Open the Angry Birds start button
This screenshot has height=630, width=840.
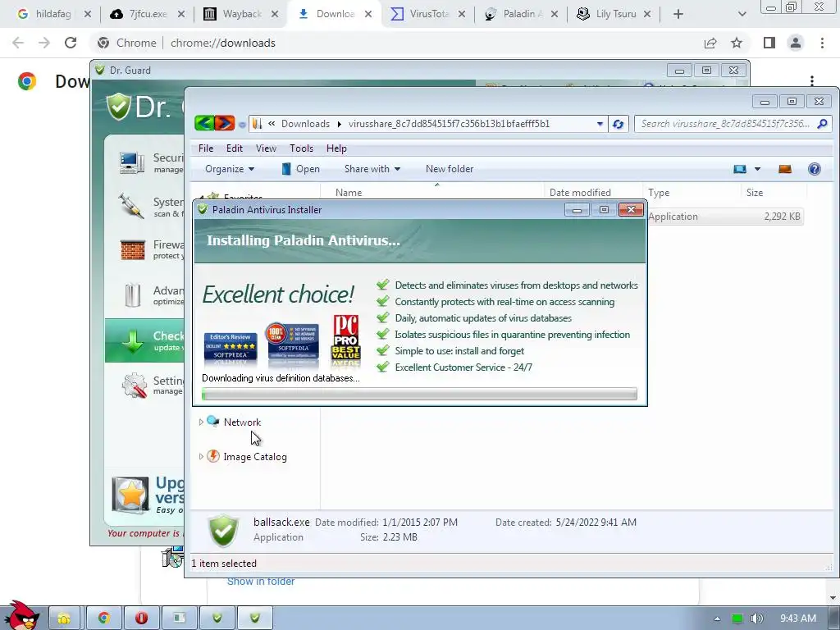pos(21,616)
